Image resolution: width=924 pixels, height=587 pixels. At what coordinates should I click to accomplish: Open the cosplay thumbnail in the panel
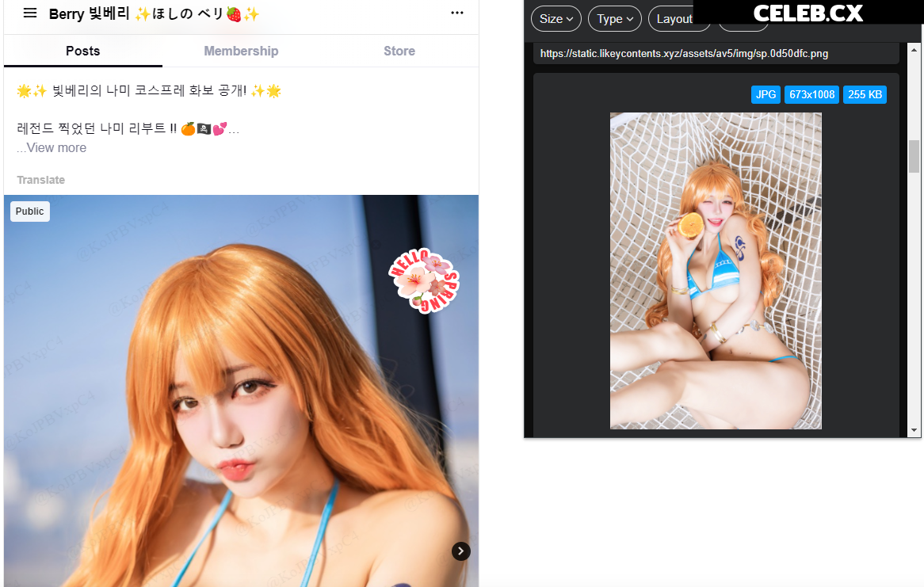tap(716, 270)
